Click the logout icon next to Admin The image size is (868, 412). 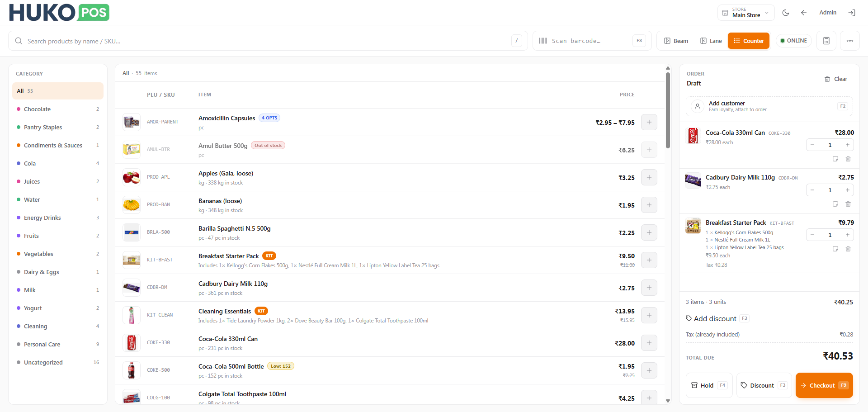[x=852, y=13]
